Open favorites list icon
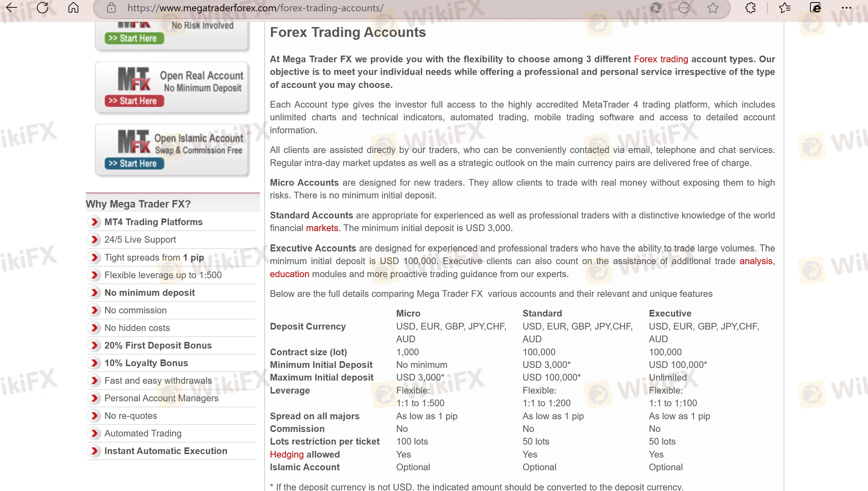Screen dimensions: 868x491 coord(784,8)
